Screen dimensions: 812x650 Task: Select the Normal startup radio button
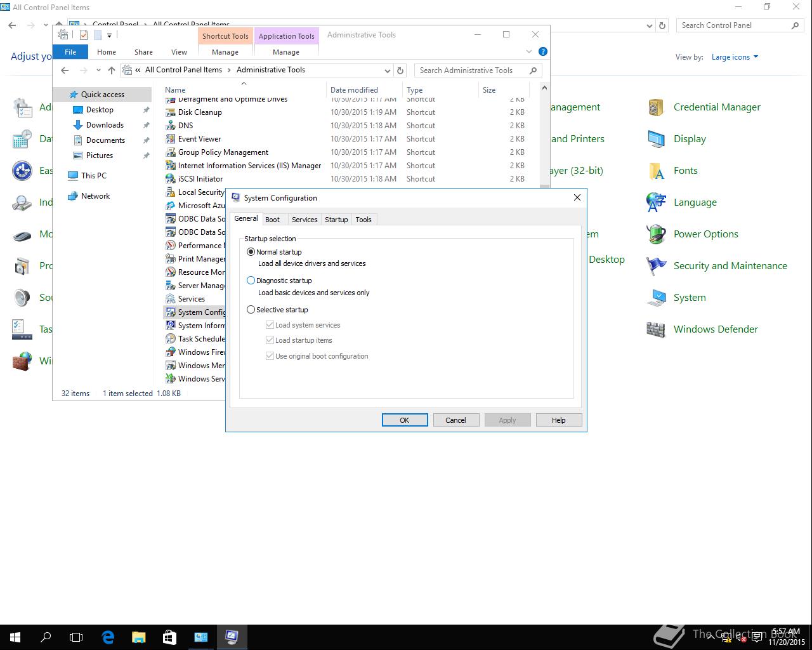[251, 252]
